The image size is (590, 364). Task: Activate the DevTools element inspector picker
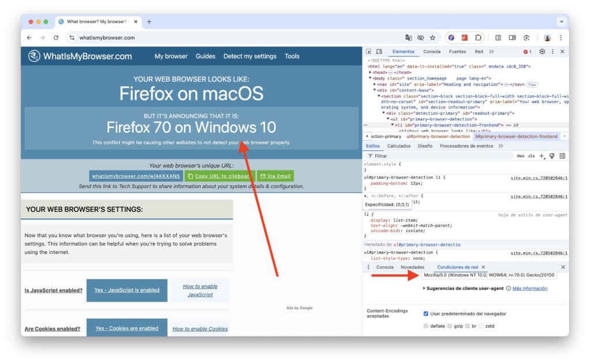click(x=368, y=51)
